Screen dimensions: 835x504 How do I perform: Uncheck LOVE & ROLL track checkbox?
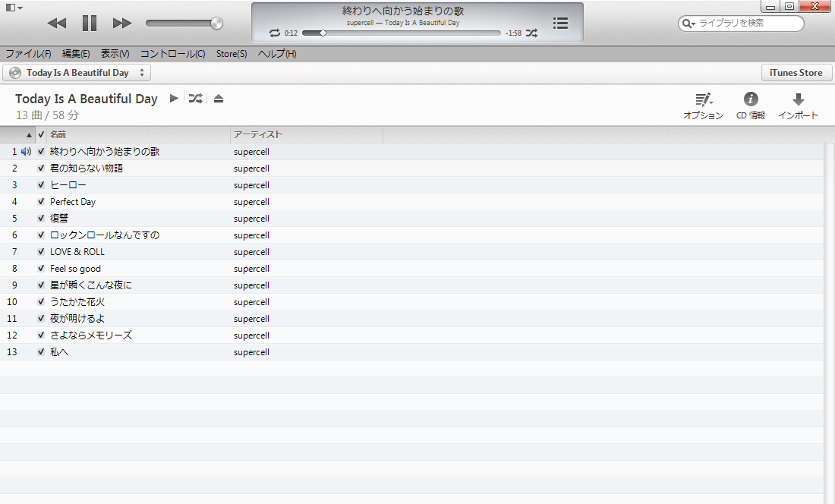[x=41, y=252]
